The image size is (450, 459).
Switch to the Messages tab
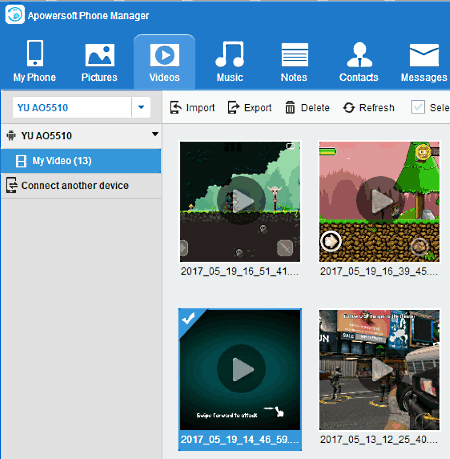click(x=424, y=63)
